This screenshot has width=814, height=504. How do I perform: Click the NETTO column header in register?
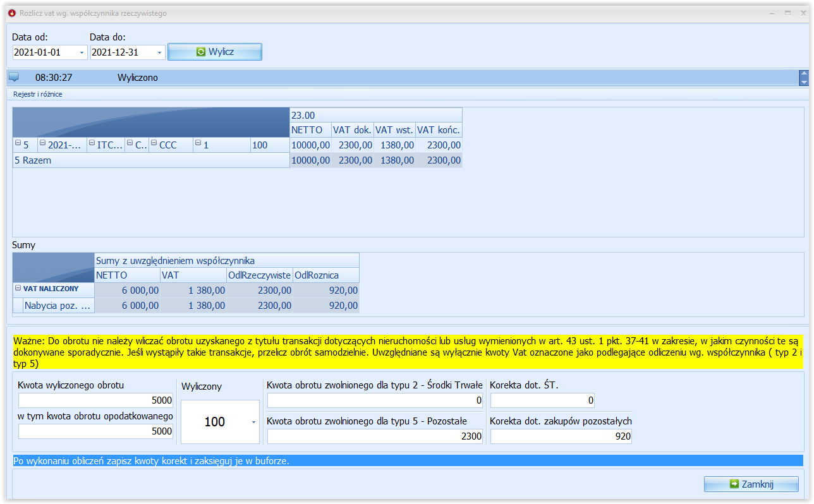click(310, 130)
